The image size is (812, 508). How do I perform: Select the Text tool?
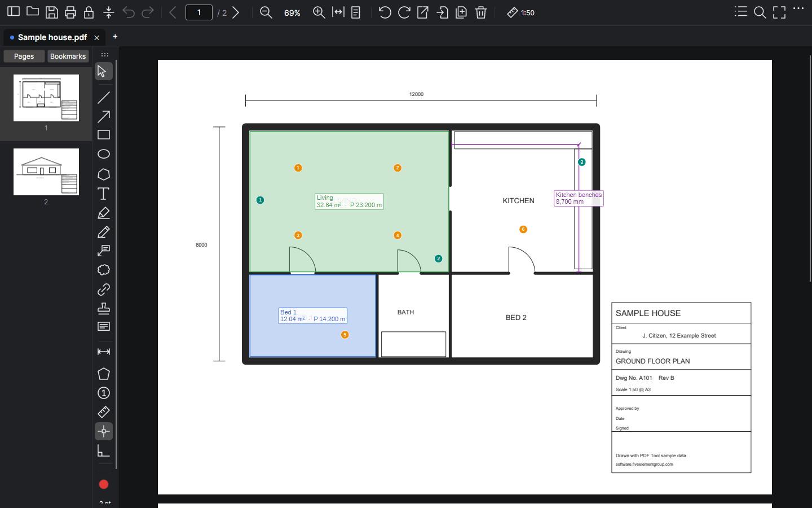click(x=104, y=194)
